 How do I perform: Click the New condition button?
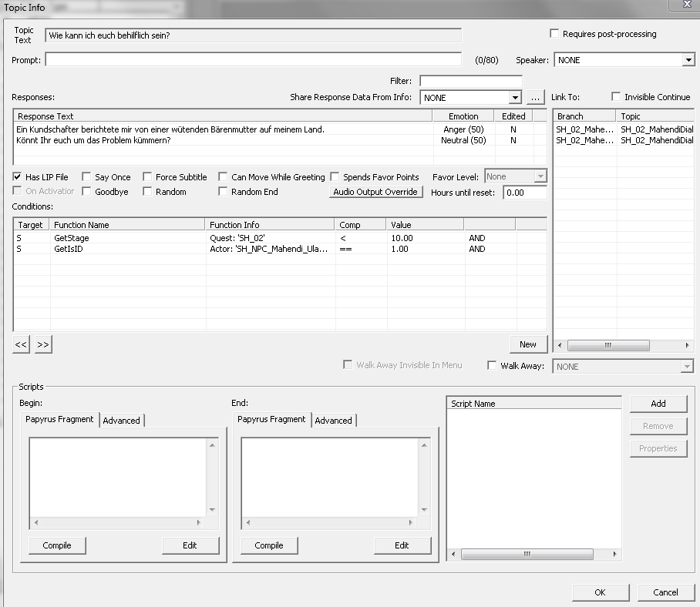528,344
